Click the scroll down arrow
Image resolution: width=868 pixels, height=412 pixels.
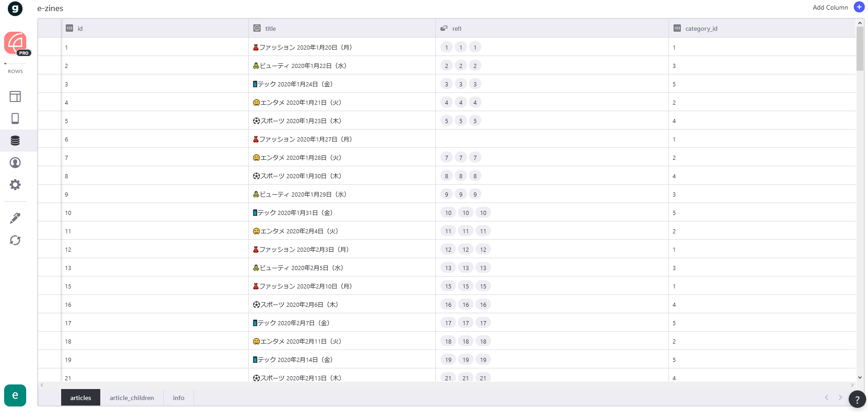(860, 378)
